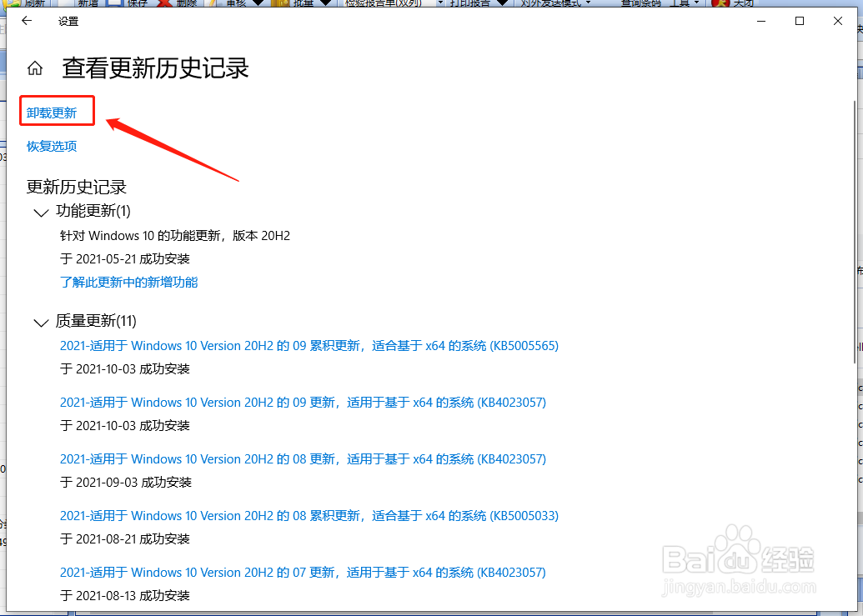Viewport: 863px width, 616px height.
Task: Close the Settings window
Action: point(838,21)
